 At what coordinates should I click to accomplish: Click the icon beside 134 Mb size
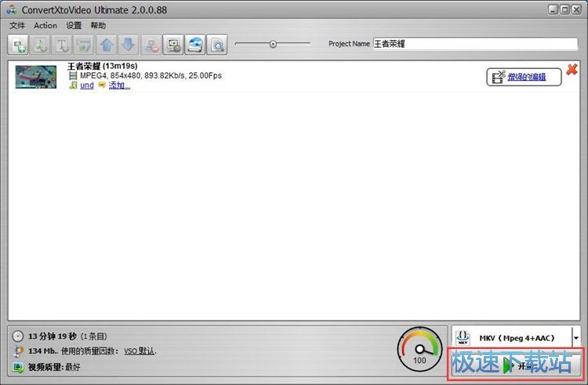(x=17, y=351)
